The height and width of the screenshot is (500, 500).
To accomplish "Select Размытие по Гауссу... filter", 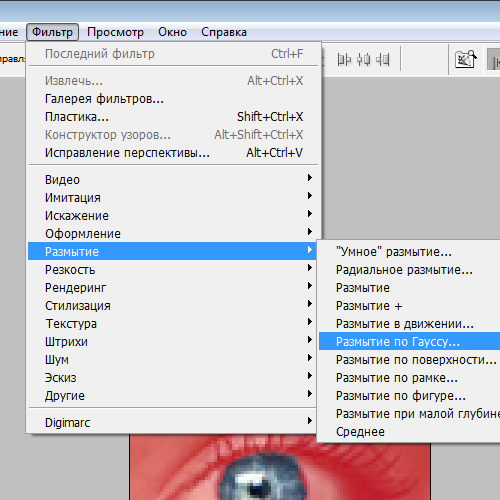I will [x=409, y=342].
